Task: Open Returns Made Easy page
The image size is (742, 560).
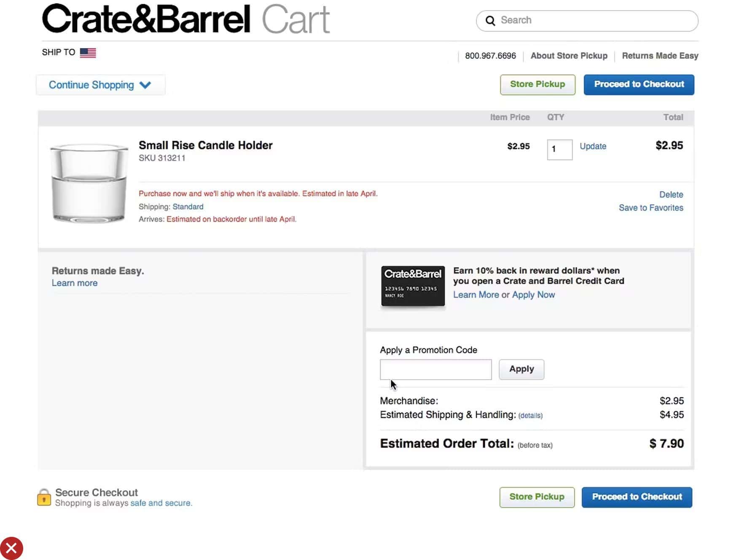Action: pyautogui.click(x=660, y=56)
